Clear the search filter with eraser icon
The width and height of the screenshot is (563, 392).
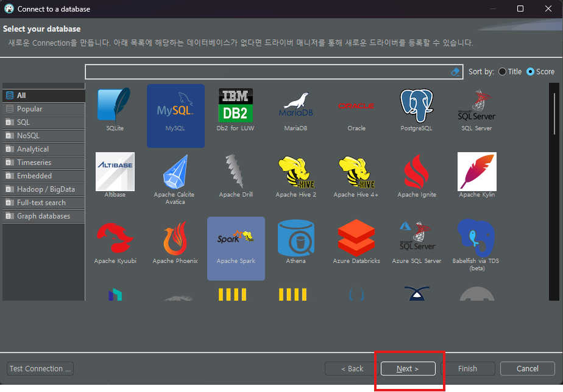(455, 72)
